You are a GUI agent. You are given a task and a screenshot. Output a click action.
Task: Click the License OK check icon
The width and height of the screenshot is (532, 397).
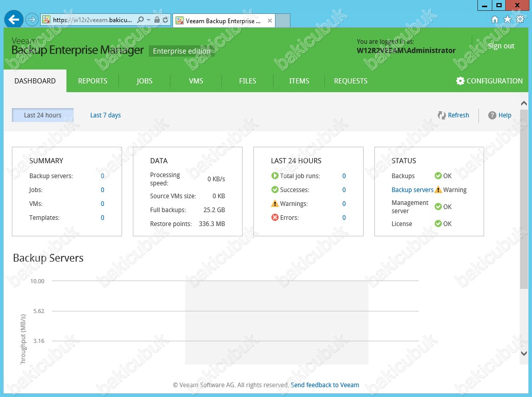point(438,223)
